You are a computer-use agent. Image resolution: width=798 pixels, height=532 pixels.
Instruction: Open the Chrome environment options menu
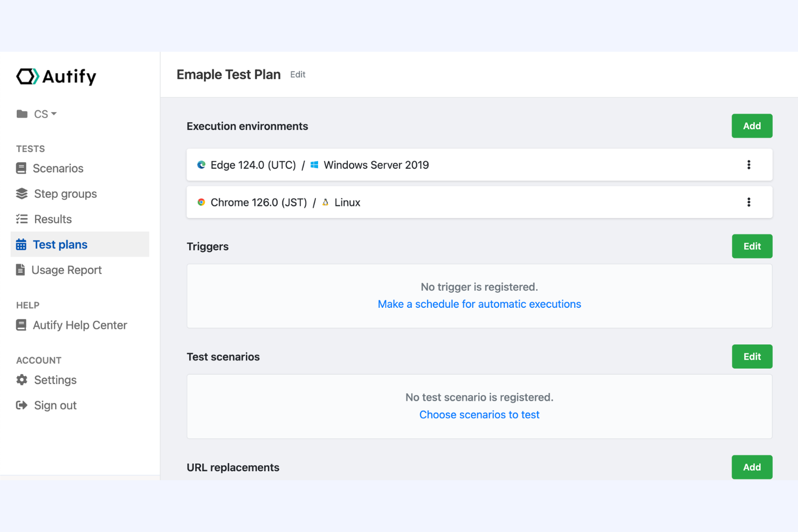(749, 202)
